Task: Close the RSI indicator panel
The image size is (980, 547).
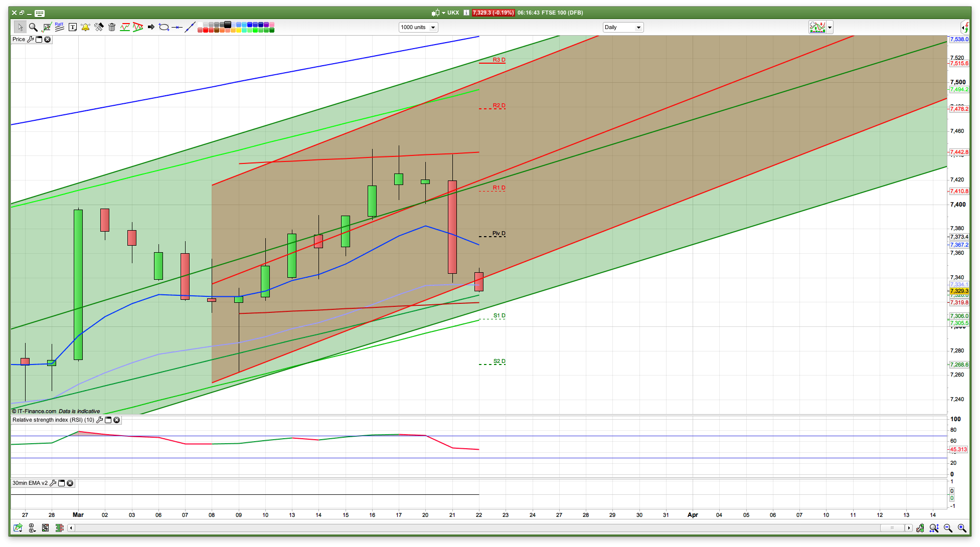Action: pyautogui.click(x=116, y=420)
